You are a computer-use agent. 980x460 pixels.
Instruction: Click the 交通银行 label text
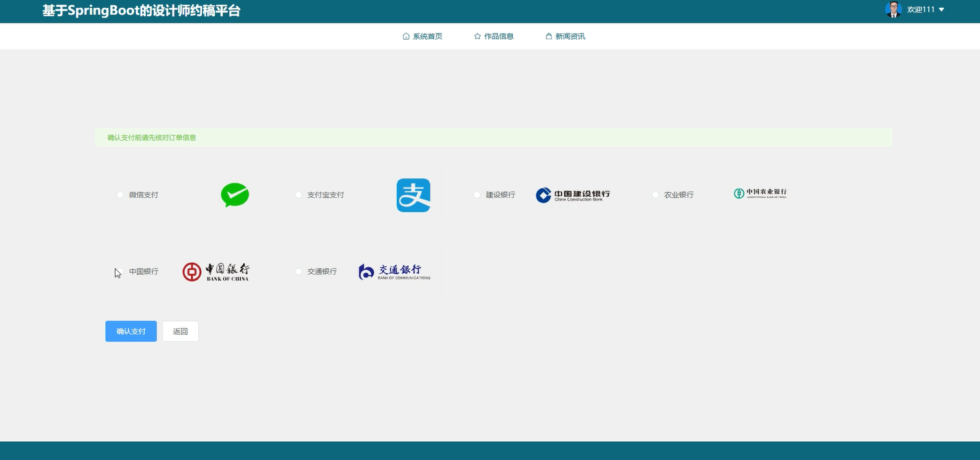point(322,271)
